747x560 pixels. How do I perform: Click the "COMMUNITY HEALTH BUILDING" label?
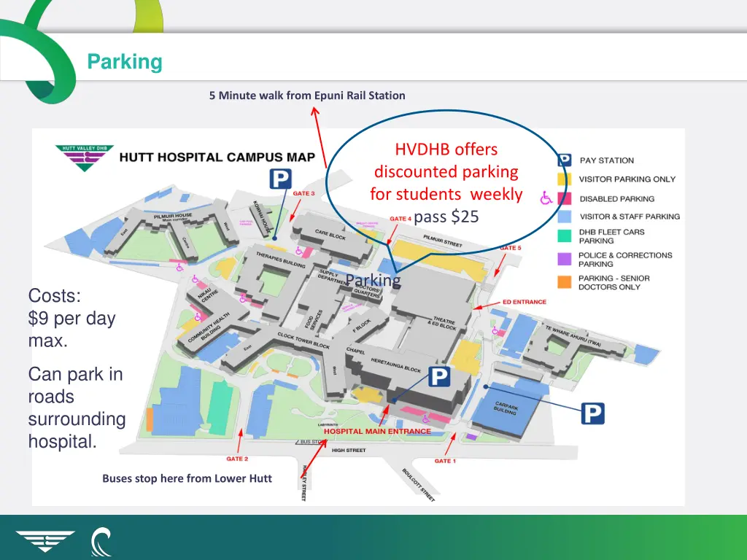[209, 327]
